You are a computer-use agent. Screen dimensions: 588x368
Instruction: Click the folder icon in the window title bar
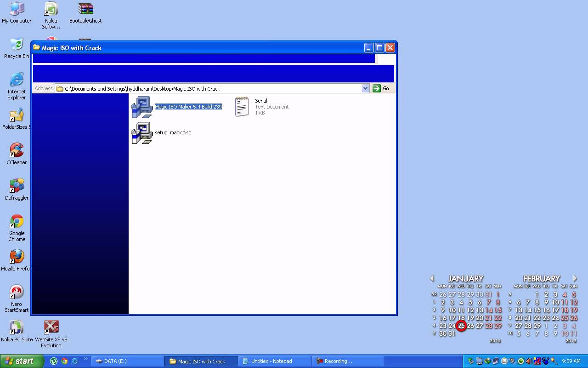(x=37, y=47)
